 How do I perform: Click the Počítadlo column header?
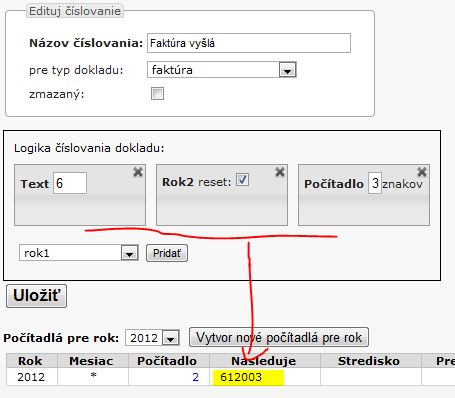(167, 361)
